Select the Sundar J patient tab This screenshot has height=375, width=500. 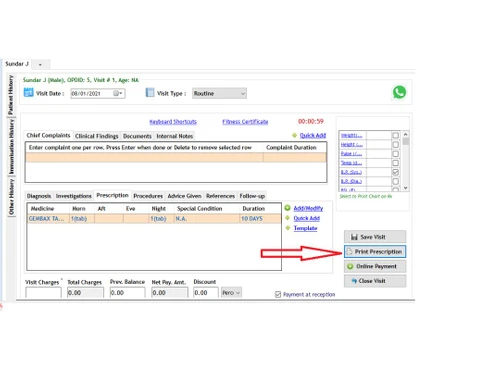[x=17, y=64]
